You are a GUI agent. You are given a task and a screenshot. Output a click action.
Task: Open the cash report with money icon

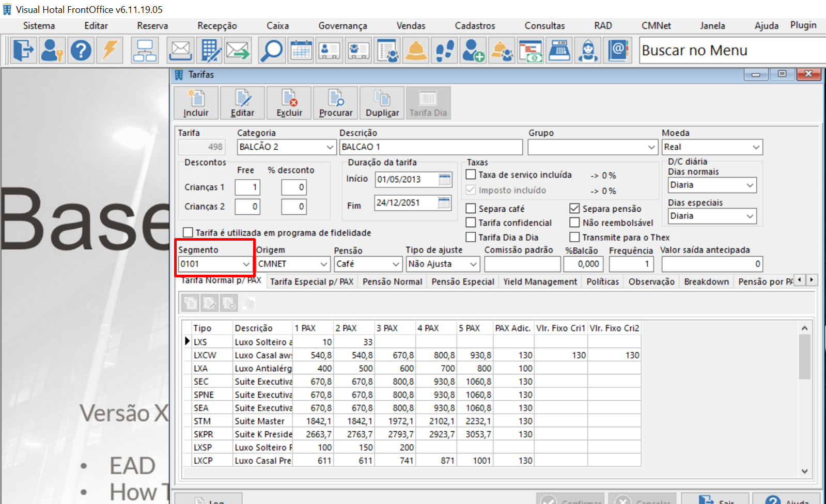tap(531, 51)
